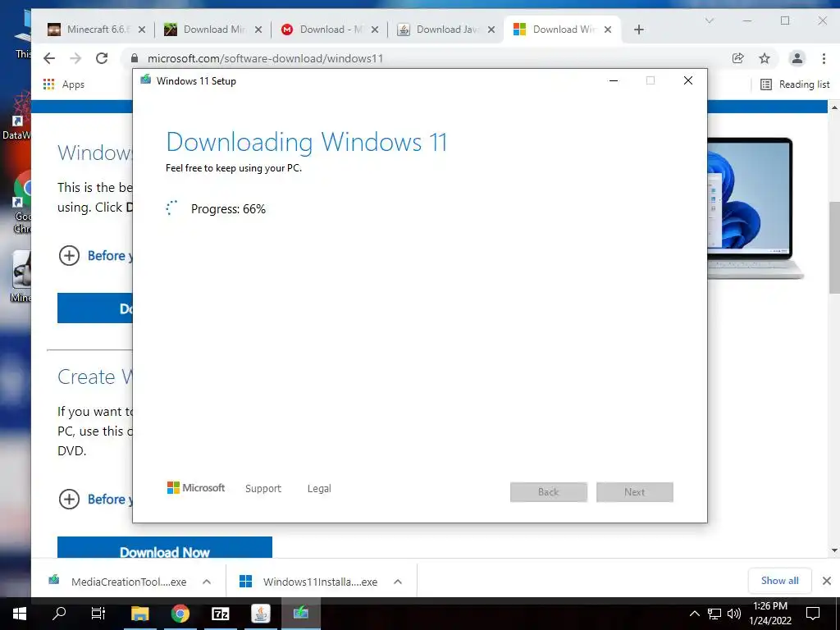Show all downloads
Image resolution: width=840 pixels, height=630 pixels.
pos(779,581)
